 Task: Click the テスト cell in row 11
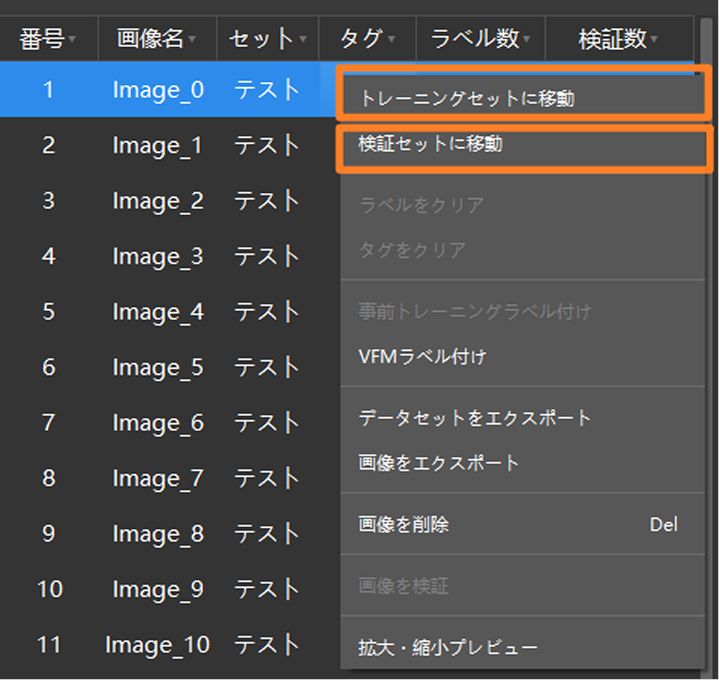pyautogui.click(x=266, y=645)
